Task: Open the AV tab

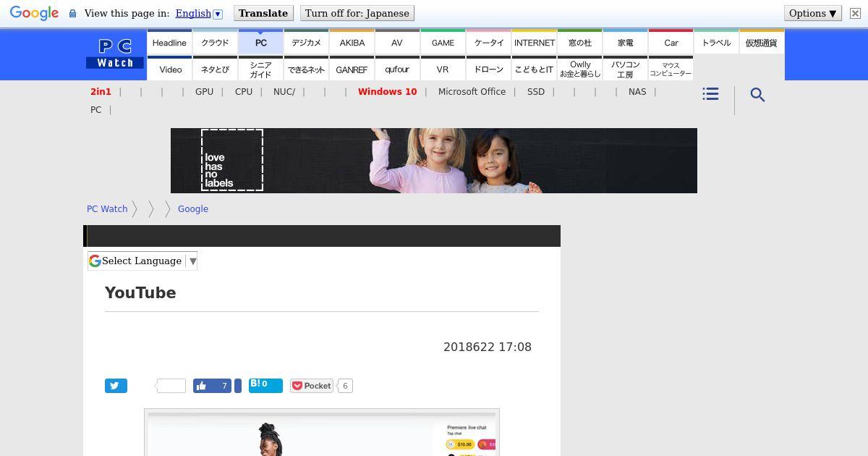Action: coord(397,43)
